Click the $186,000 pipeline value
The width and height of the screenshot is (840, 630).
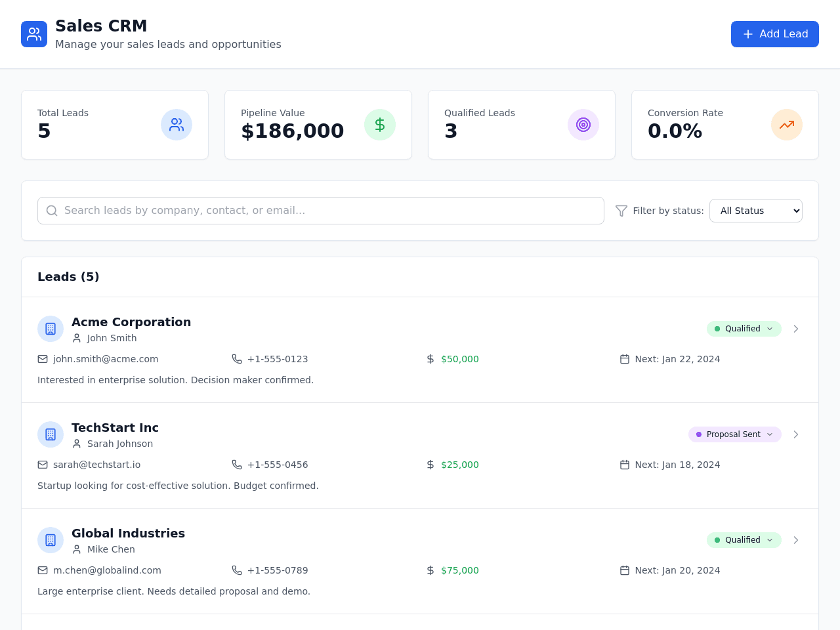292,131
